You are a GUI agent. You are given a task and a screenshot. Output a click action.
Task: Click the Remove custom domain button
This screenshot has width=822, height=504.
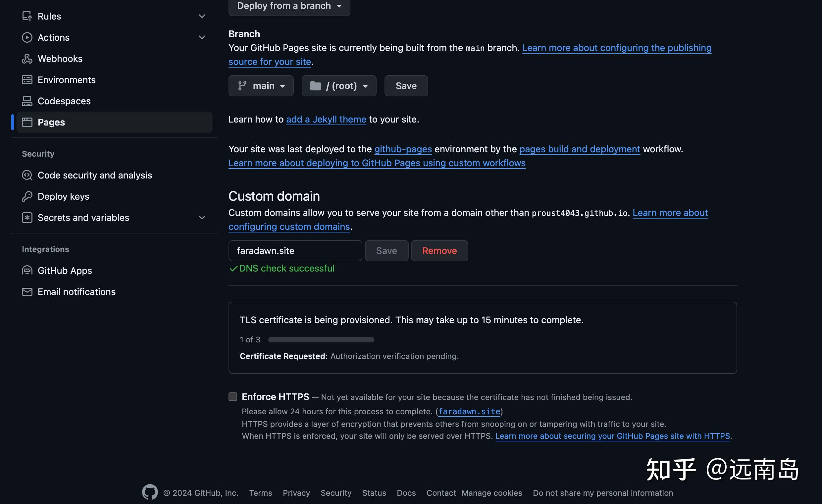tap(439, 250)
